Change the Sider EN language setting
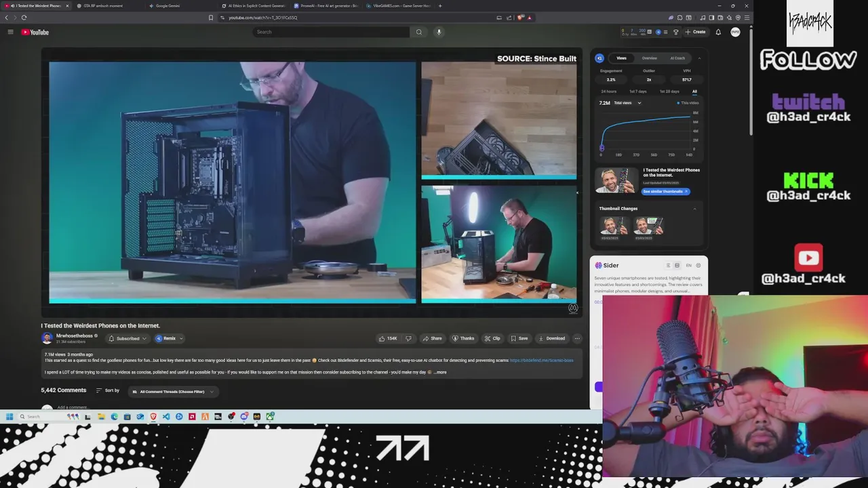This screenshot has width=868, height=488. (x=689, y=266)
